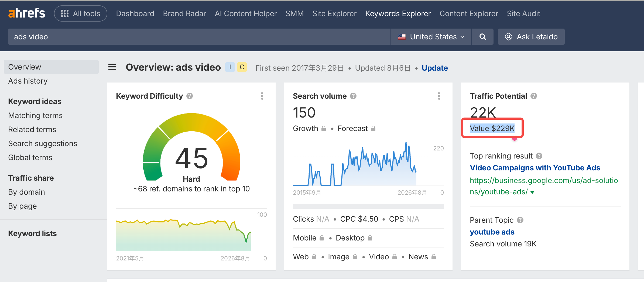Click the locked Mobile metric
Viewport: 644px width, 282px height.
tap(308, 238)
